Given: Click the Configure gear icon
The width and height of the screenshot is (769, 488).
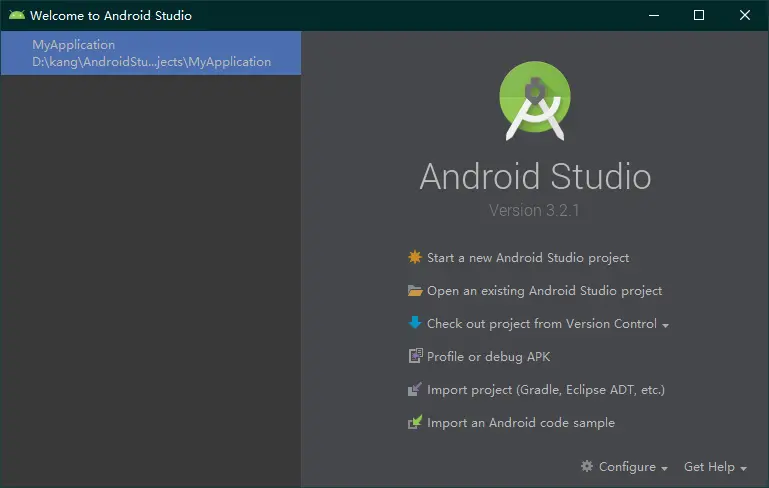Looking at the screenshot, I should tap(587, 466).
